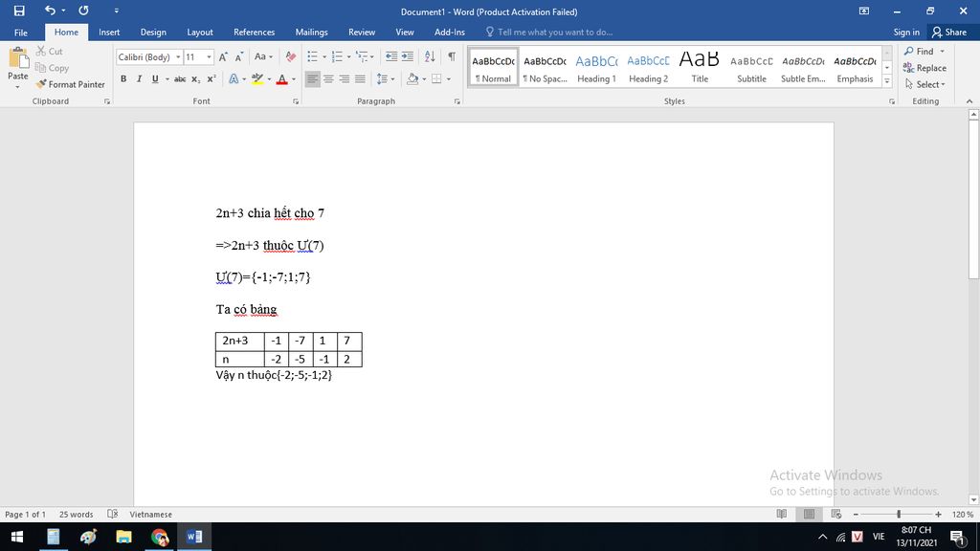Viewport: 980px width, 551px height.
Task: Save the document with the floppy icon
Action: coord(19,11)
